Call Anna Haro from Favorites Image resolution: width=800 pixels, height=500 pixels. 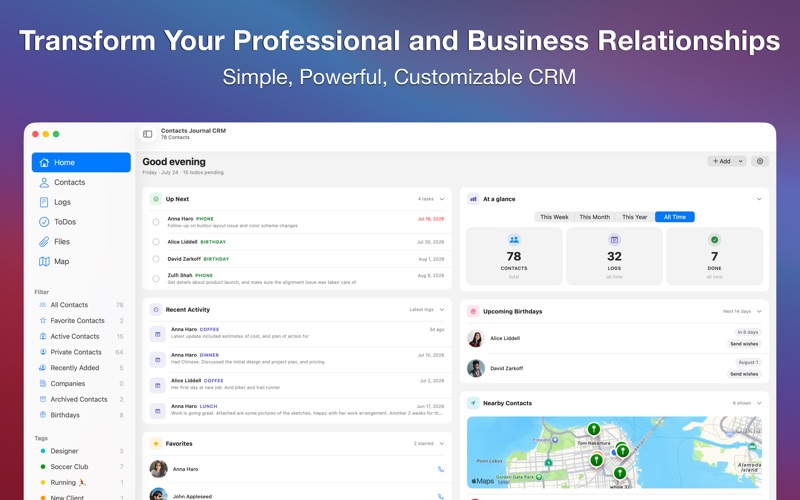[441, 469]
